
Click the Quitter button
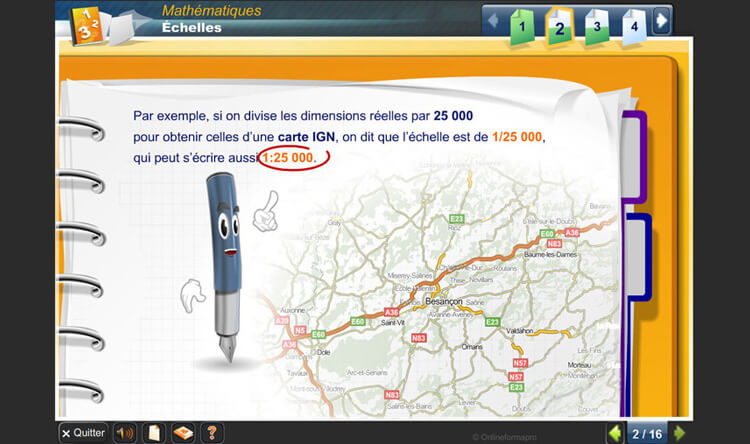pos(83,433)
